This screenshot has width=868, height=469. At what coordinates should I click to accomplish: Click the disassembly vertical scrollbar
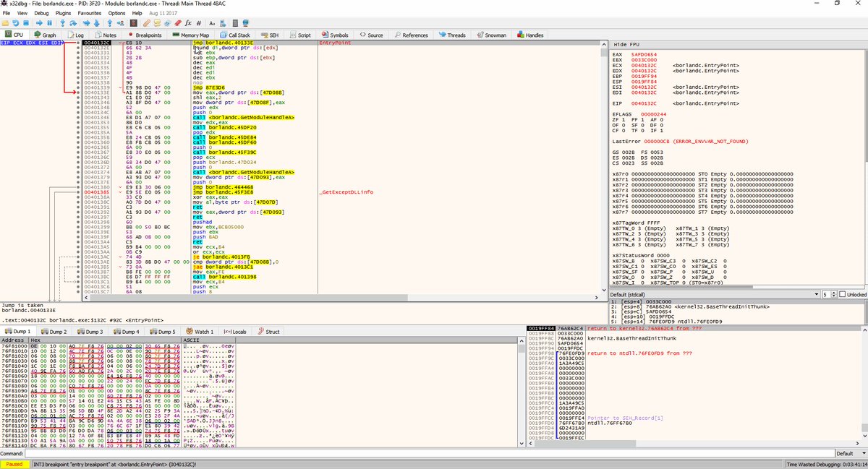point(603,166)
